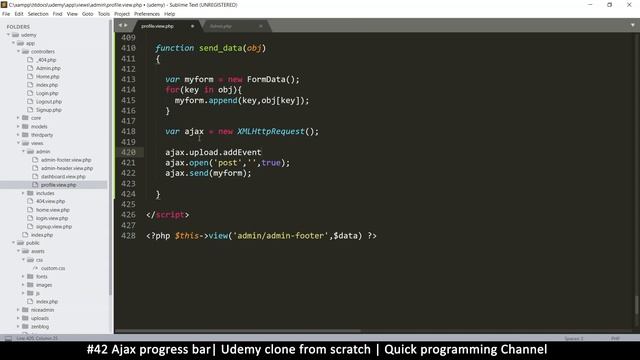The image size is (640, 360).
Task: Place cursor after ajax.upload.addEvent
Action: [x=262, y=152]
